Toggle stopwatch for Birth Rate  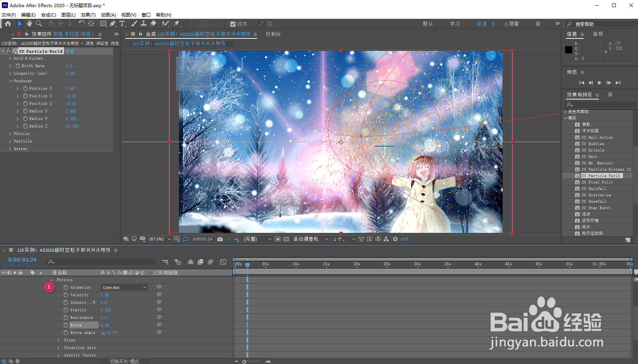pos(18,66)
